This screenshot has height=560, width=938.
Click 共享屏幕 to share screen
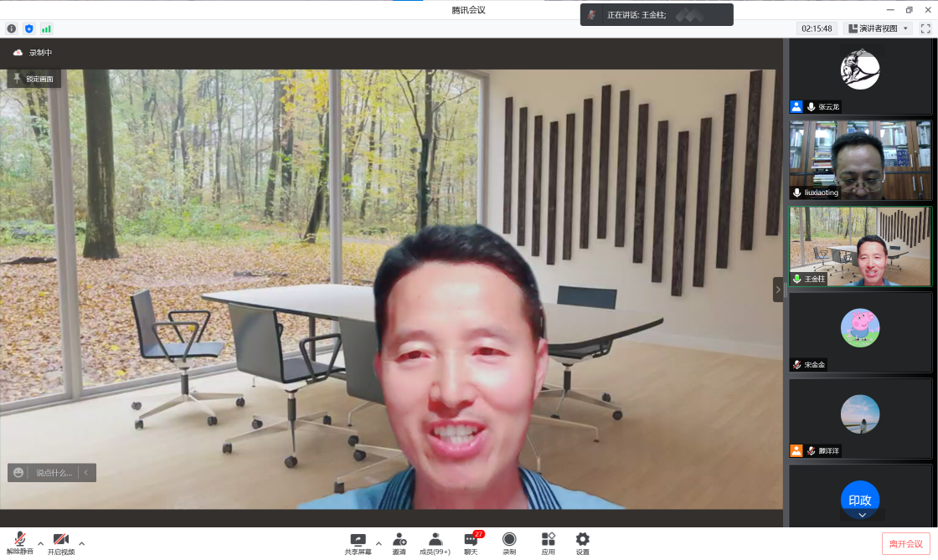pyautogui.click(x=358, y=543)
